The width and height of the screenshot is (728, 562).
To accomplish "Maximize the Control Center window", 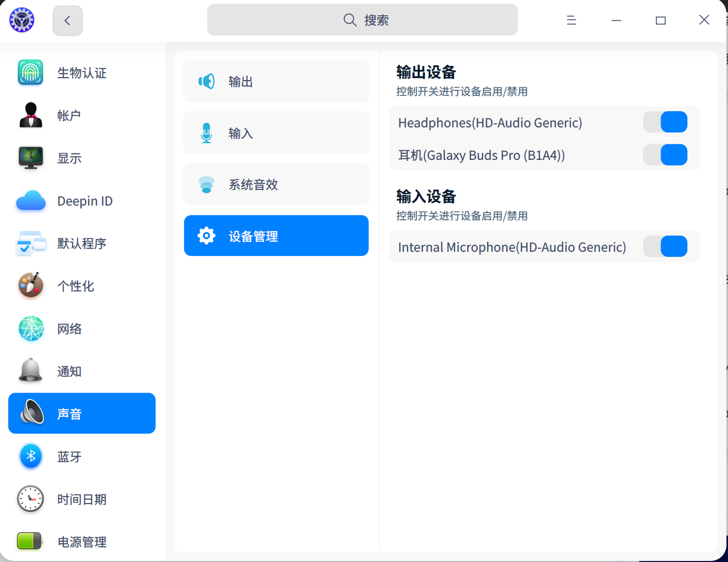I will (661, 20).
